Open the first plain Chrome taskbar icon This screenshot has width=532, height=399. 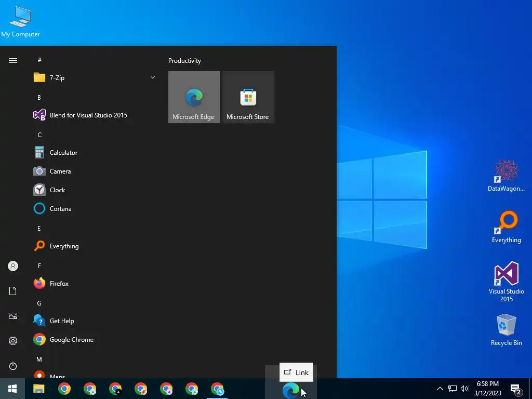(64, 389)
